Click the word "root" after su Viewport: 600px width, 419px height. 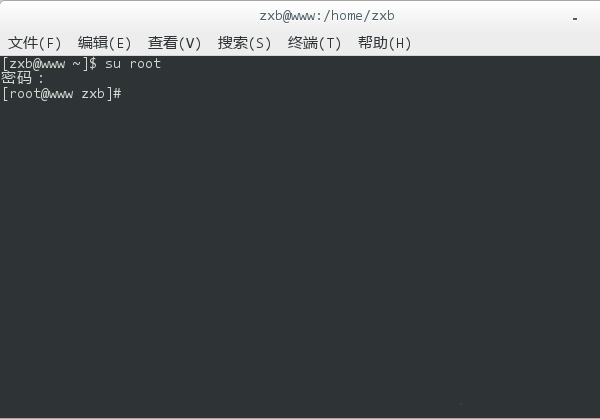tap(145, 64)
